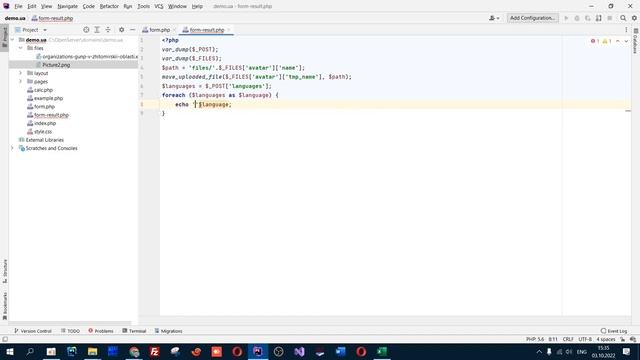Open Visual Studio from the taskbar

(x=299, y=351)
